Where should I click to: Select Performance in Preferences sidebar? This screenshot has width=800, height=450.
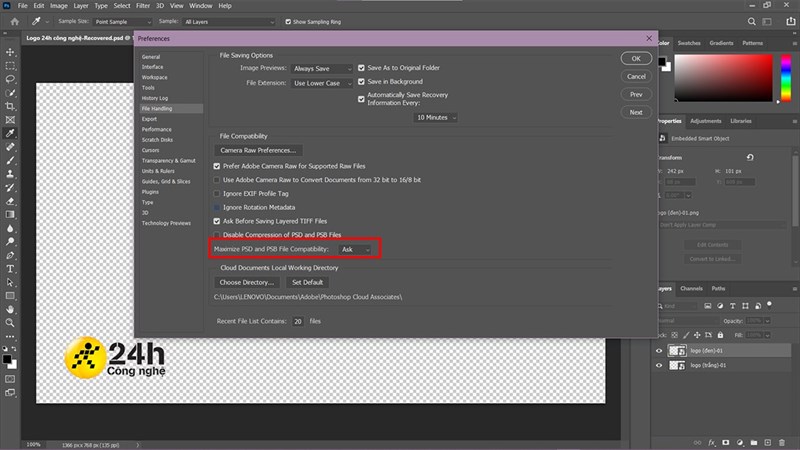coord(157,129)
